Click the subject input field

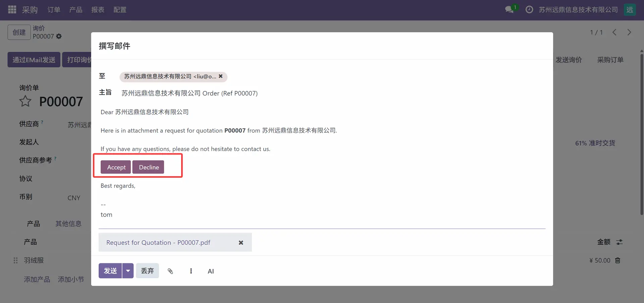click(302, 93)
